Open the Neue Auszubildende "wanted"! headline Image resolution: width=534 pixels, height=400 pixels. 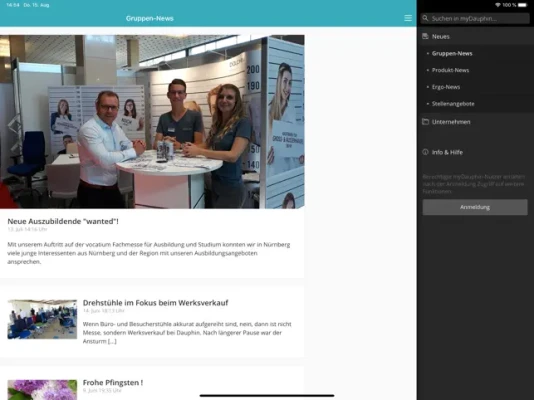[x=63, y=221]
